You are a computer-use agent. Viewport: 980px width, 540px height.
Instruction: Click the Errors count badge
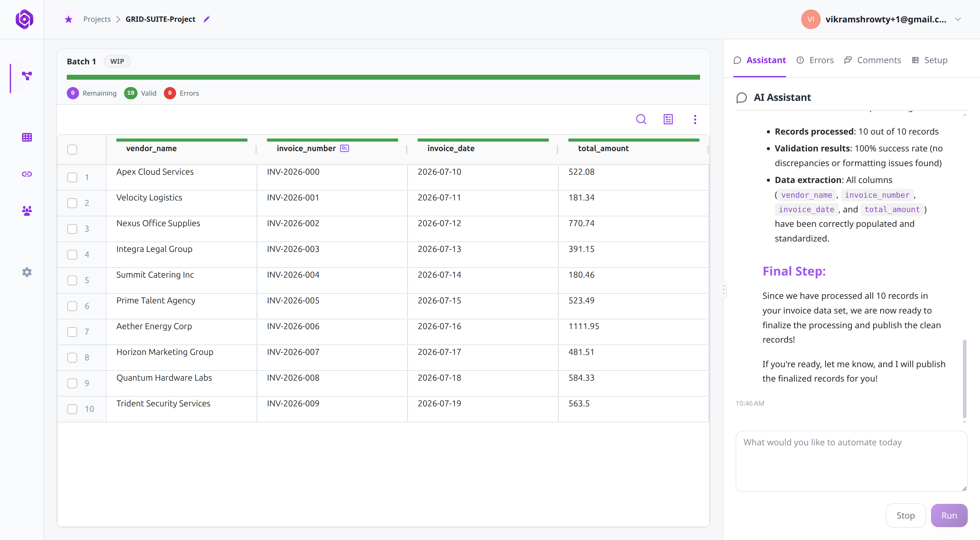coord(170,93)
